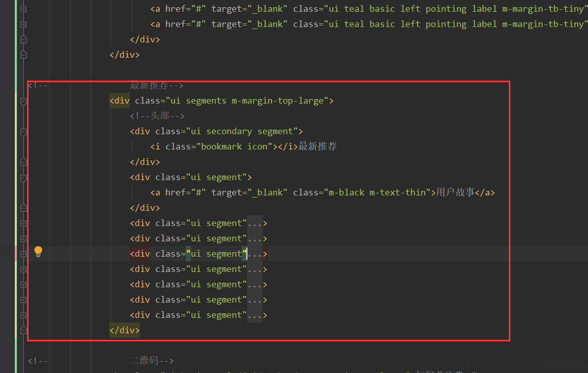
Task: Click the "_blank" target value in the 用户故事 line
Action: click(268, 192)
